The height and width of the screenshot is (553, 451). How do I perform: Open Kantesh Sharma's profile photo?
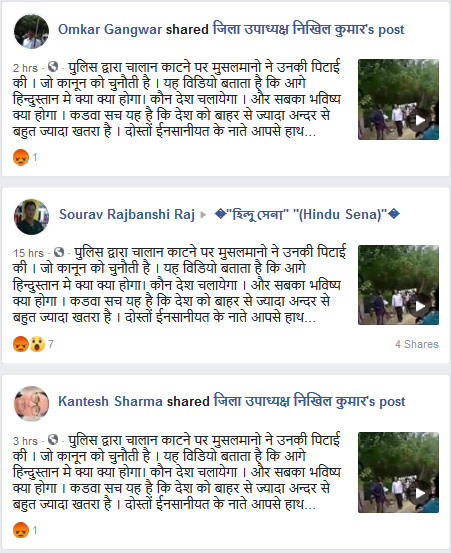(31, 403)
